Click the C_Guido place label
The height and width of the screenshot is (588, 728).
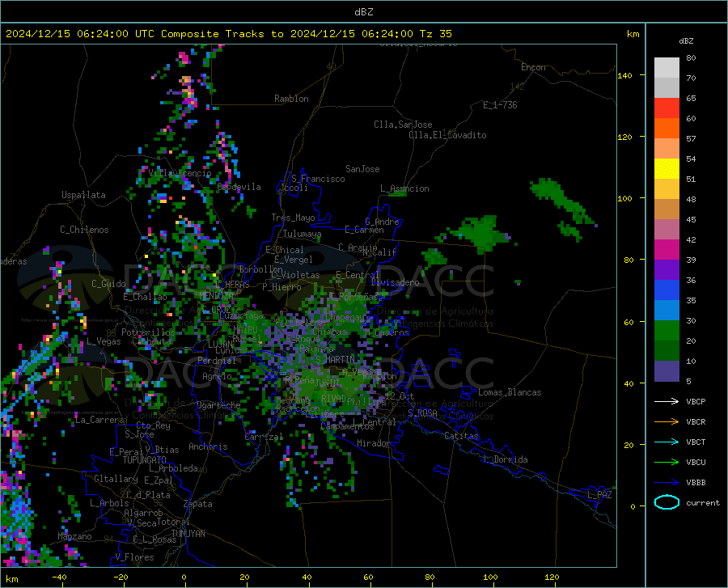tap(108, 284)
